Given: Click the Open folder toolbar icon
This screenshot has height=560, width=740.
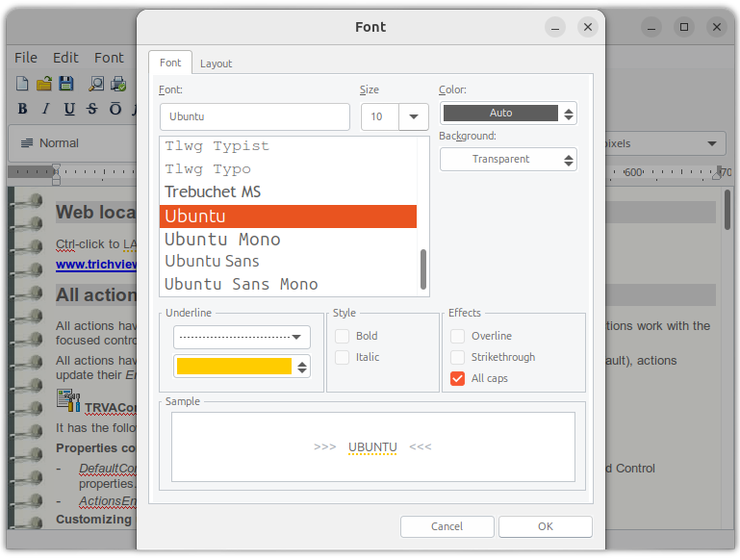Looking at the screenshot, I should 44,84.
